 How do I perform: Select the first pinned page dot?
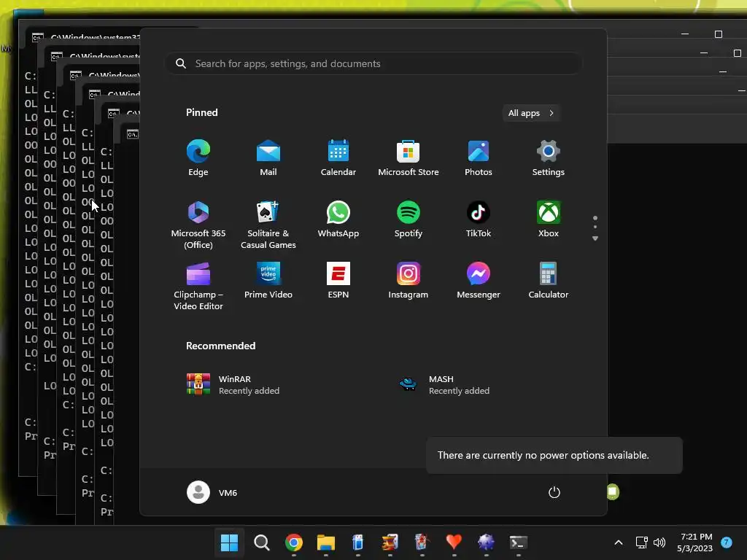(595, 218)
